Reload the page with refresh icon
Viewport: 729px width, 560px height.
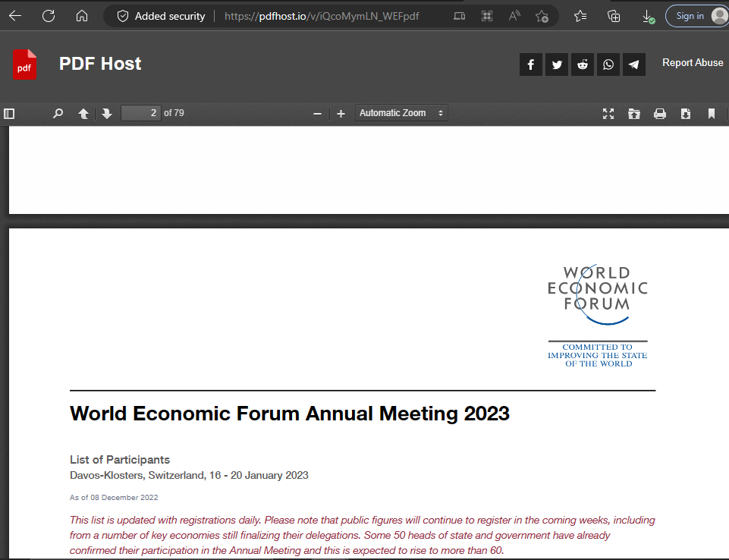pyautogui.click(x=49, y=16)
